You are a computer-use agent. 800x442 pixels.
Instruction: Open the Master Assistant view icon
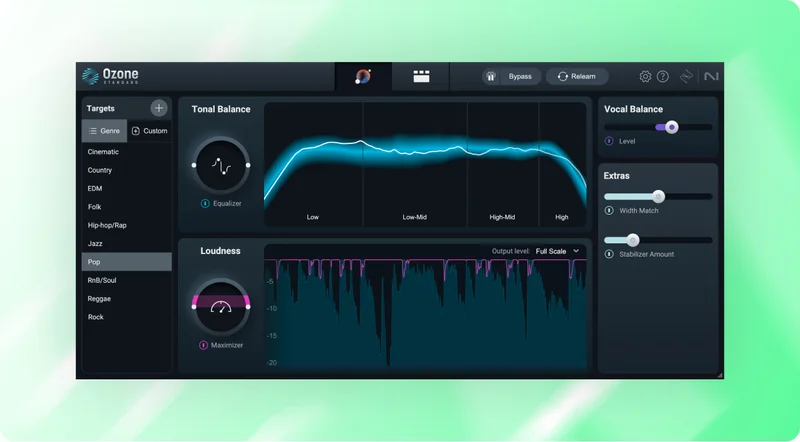point(363,77)
